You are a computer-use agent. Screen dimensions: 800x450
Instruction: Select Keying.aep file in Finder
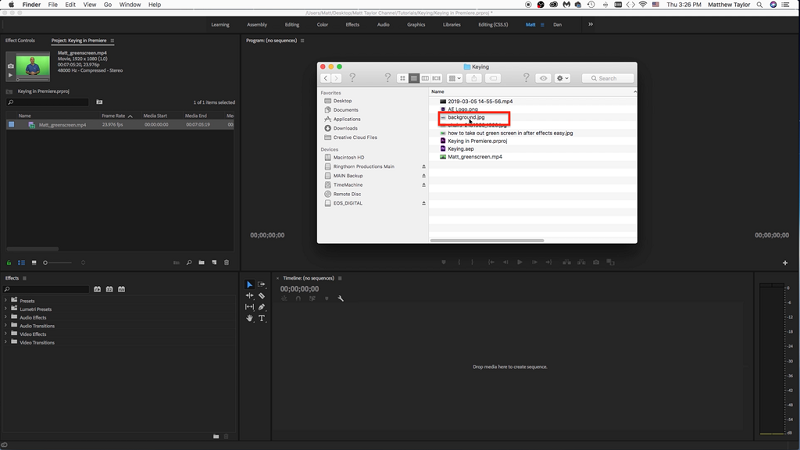tap(461, 149)
